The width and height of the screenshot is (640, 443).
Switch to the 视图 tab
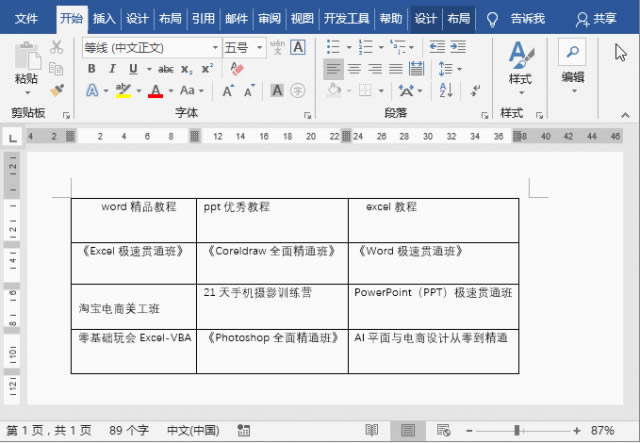coord(302,19)
